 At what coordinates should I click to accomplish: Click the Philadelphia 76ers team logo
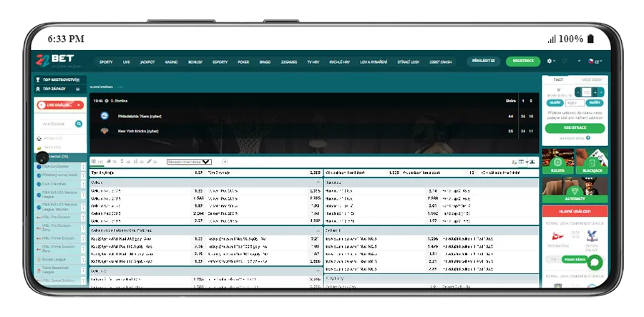pyautogui.click(x=103, y=115)
